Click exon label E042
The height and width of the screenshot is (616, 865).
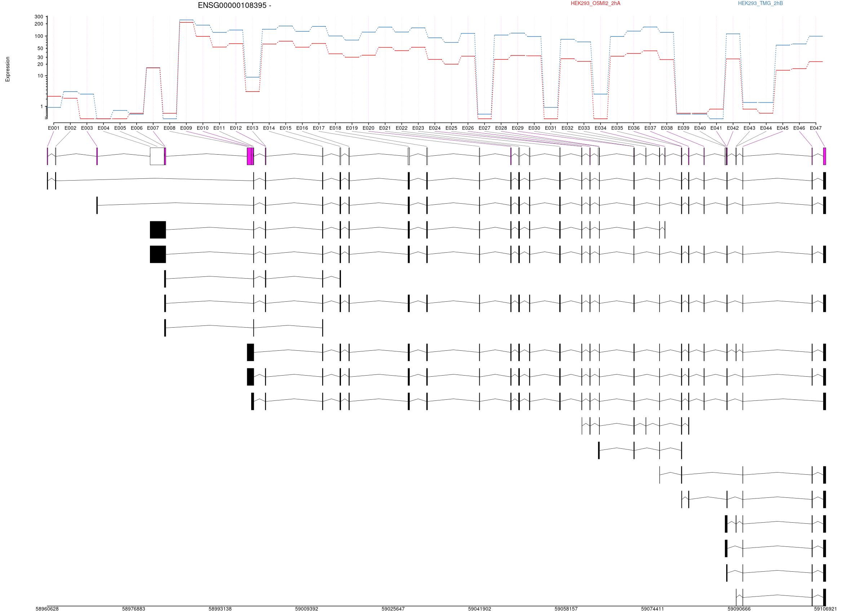tap(733, 128)
